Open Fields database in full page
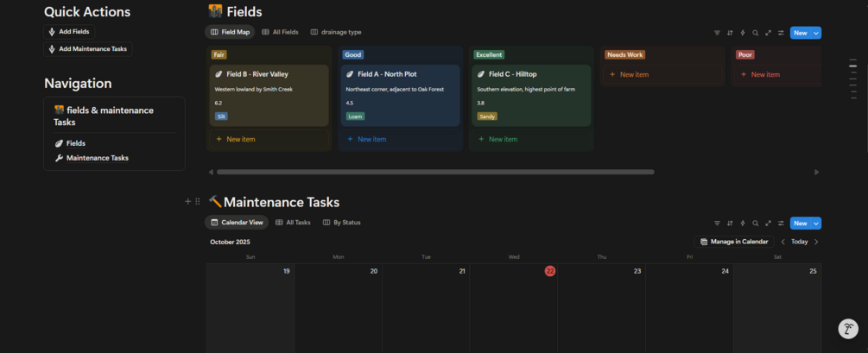 (769, 33)
